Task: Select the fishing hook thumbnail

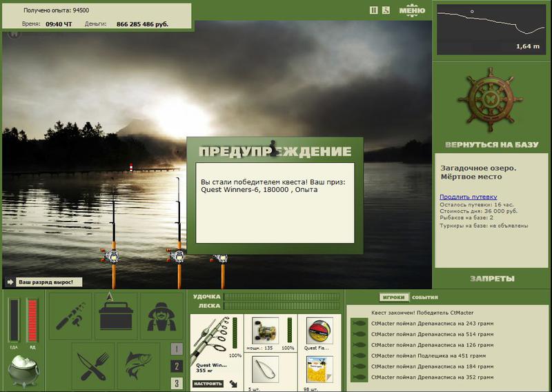Action: [x=265, y=369]
